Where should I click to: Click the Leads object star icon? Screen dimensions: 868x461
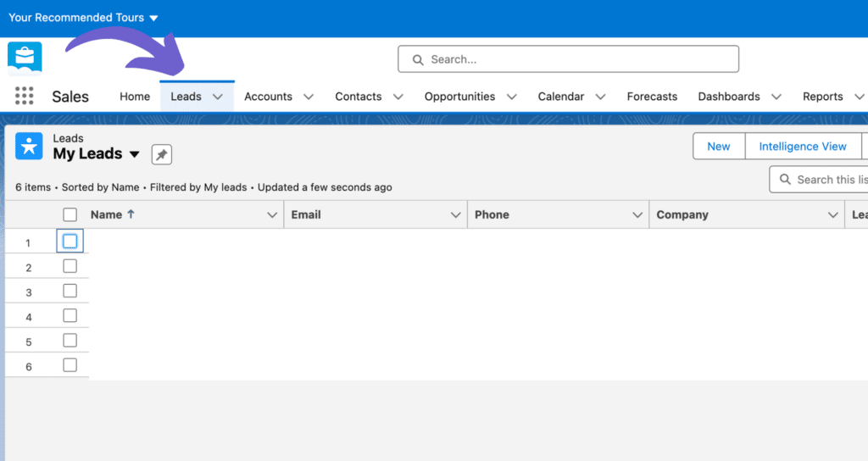click(30, 146)
